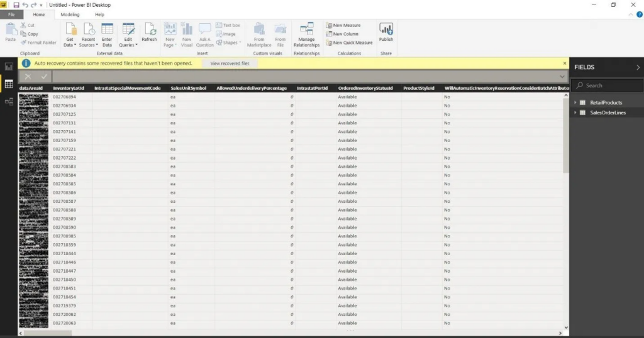Image resolution: width=644 pixels, height=338 pixels.
Task: Add a New Page
Action: (170, 35)
